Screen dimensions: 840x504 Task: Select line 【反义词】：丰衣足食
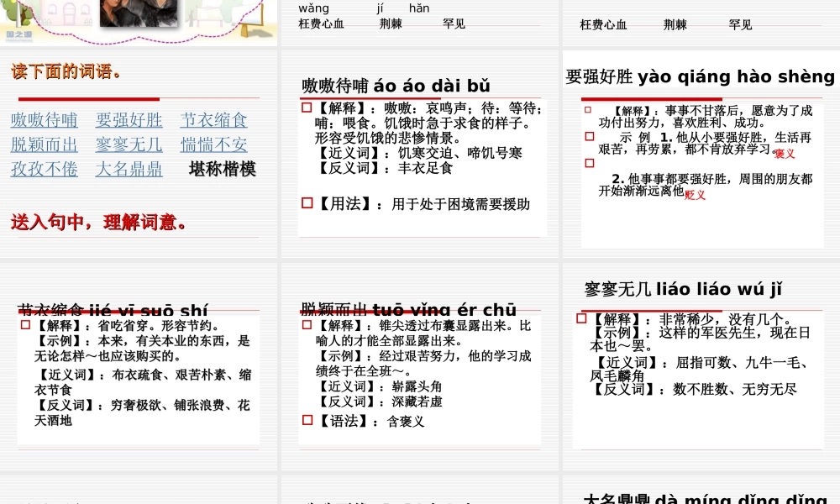pos(384,168)
